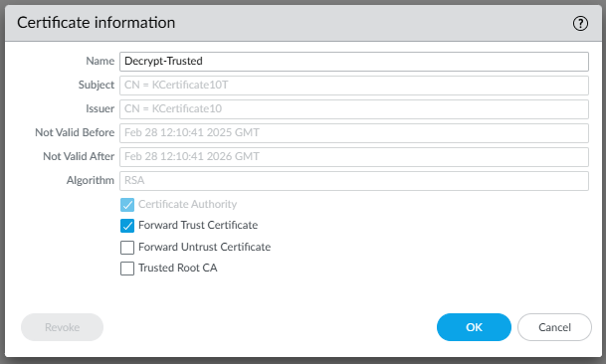Toggle the Certificate Authority checkbox
This screenshot has width=606, height=364.
pos(127,205)
